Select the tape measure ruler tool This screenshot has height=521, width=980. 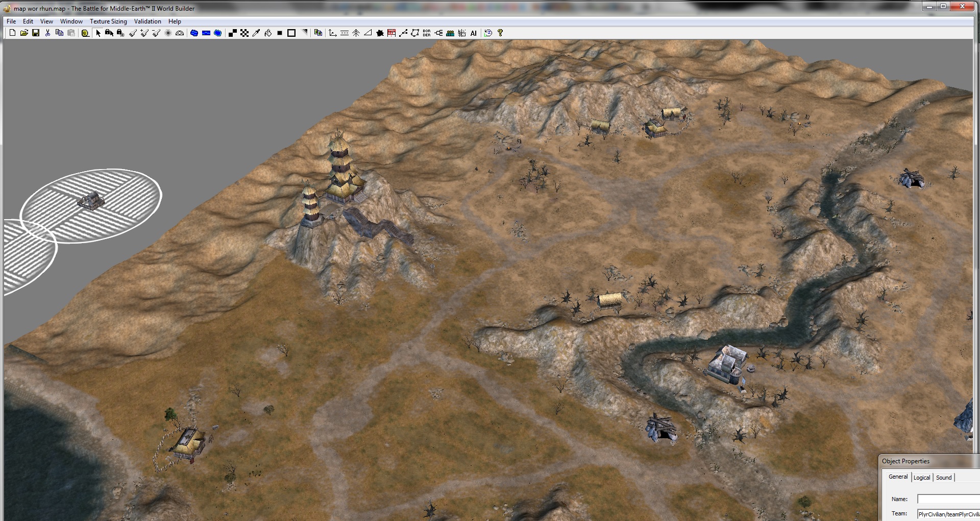pyautogui.click(x=85, y=33)
